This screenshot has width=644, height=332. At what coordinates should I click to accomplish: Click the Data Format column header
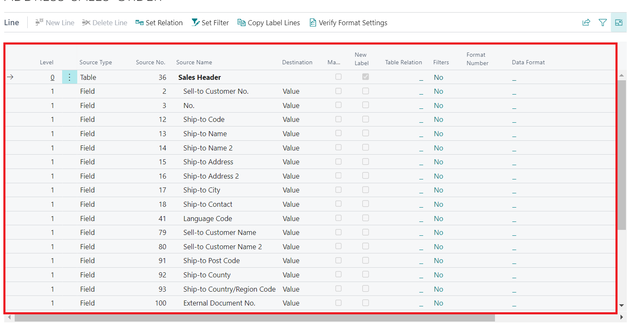coord(528,62)
